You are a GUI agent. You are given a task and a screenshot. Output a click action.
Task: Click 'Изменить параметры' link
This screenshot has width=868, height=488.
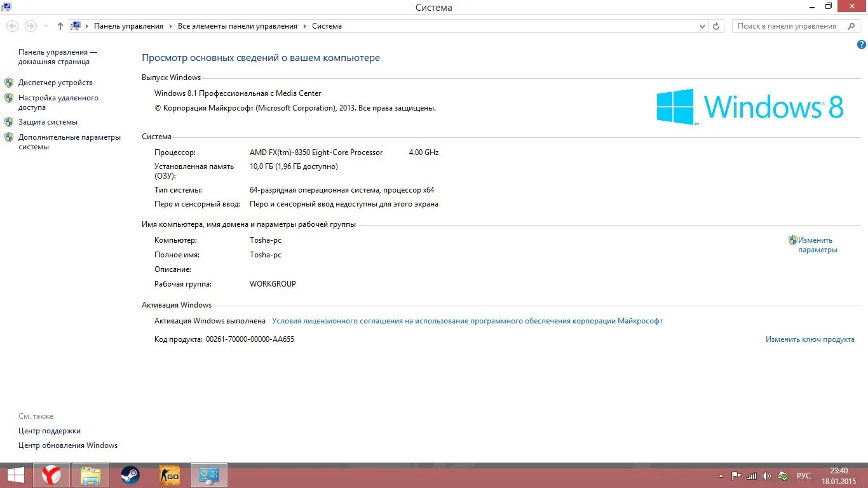tap(818, 245)
